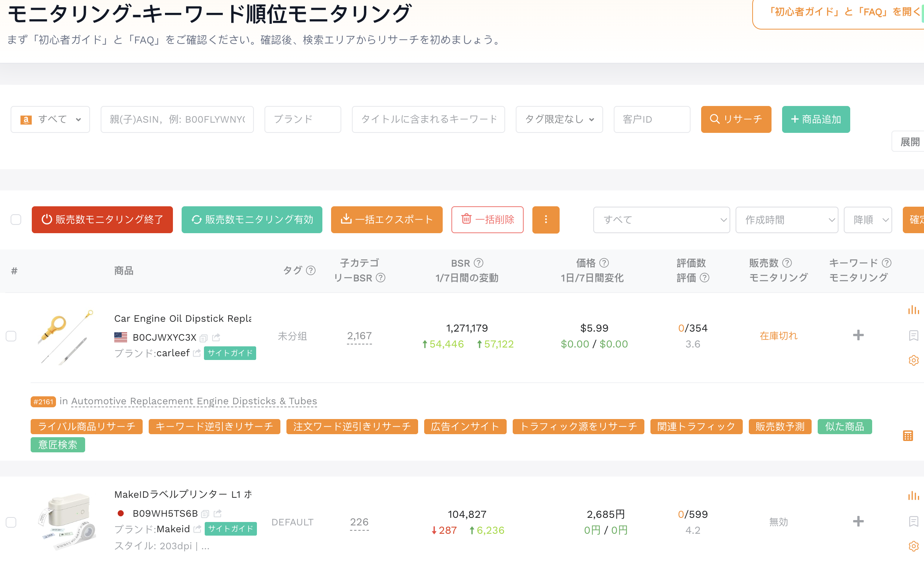The image size is (924, 564).
Task: Copy ASIN B09WH5TS6B with the copy icon
Action: coord(205,514)
